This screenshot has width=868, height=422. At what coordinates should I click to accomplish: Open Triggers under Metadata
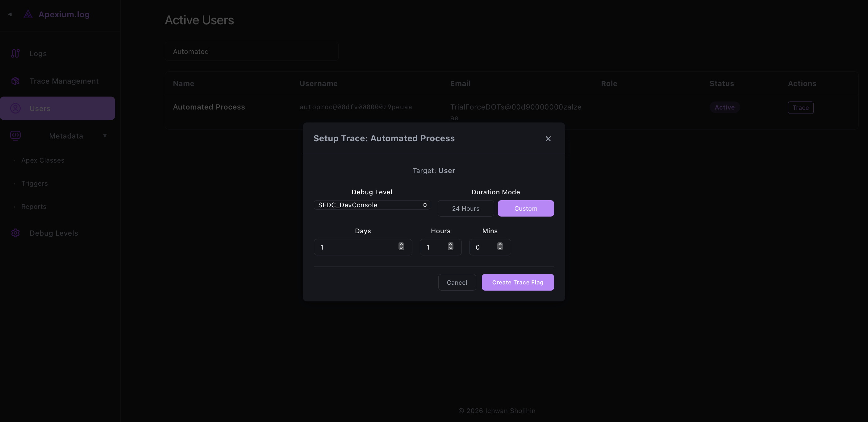[34, 183]
